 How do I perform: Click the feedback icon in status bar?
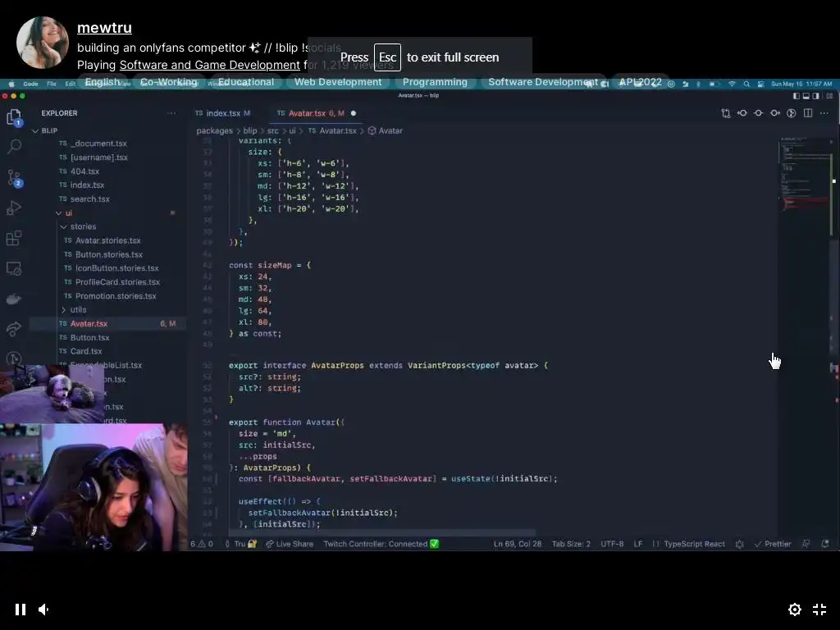[x=806, y=544]
